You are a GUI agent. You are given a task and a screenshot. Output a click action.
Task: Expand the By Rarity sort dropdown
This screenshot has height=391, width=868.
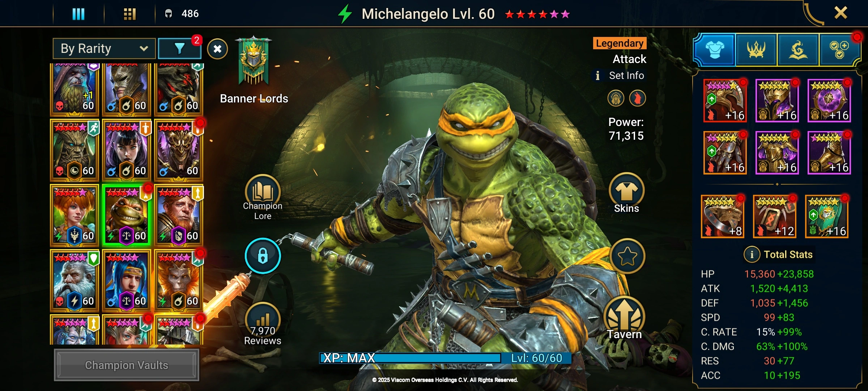[x=104, y=49]
